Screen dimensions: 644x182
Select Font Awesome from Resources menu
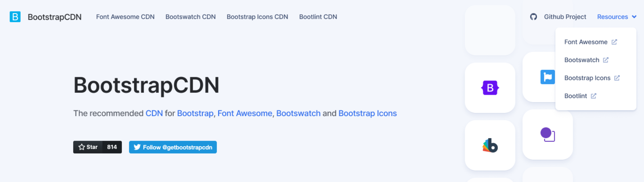586,42
